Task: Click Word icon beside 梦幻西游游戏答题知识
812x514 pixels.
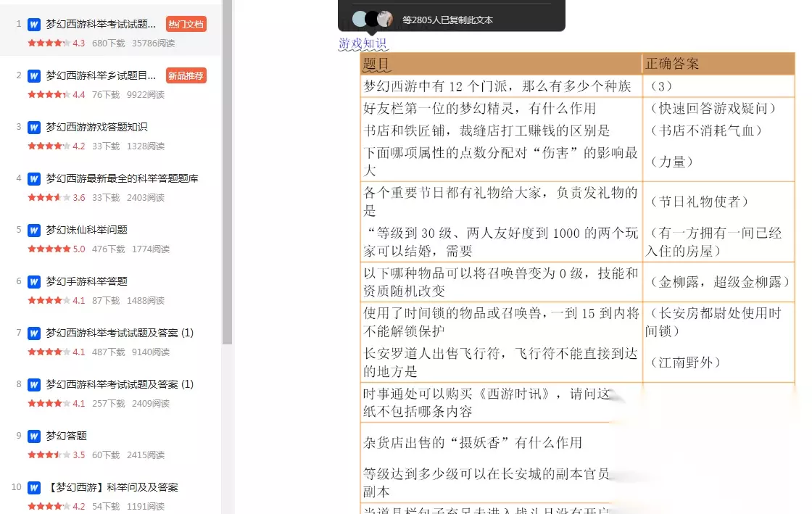Action: point(34,128)
